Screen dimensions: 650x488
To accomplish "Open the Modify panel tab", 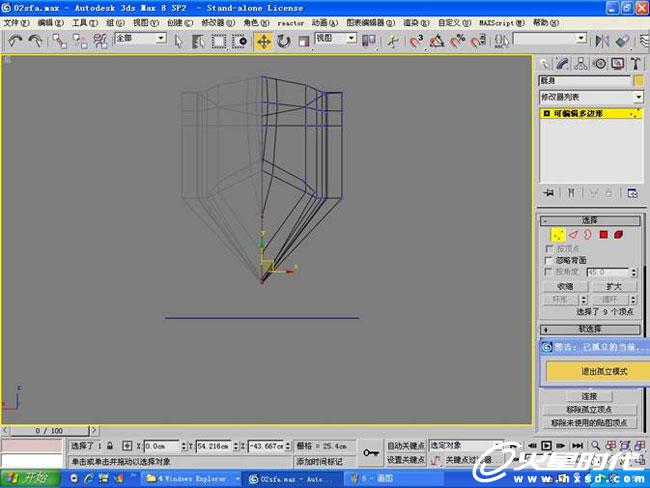I will point(562,63).
